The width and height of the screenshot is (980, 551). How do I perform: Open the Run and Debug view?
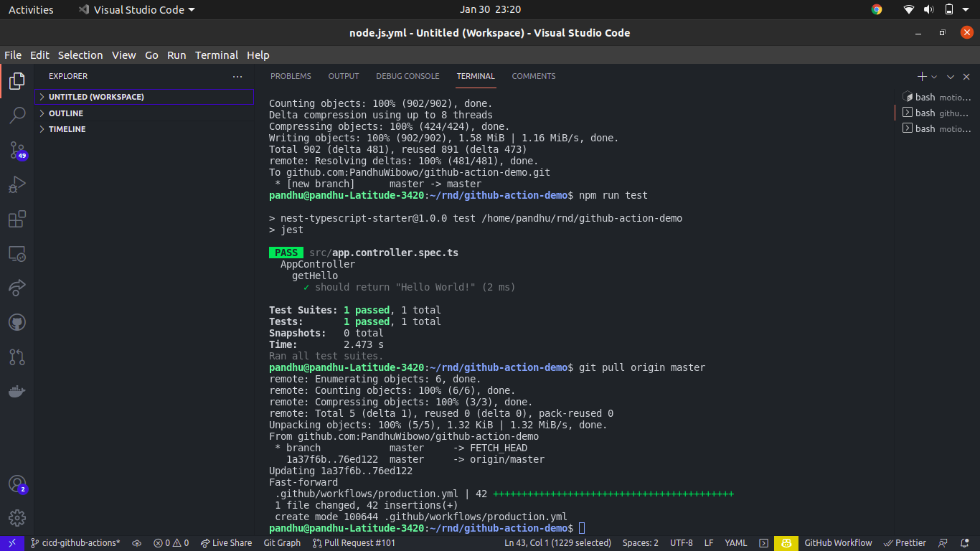click(17, 184)
